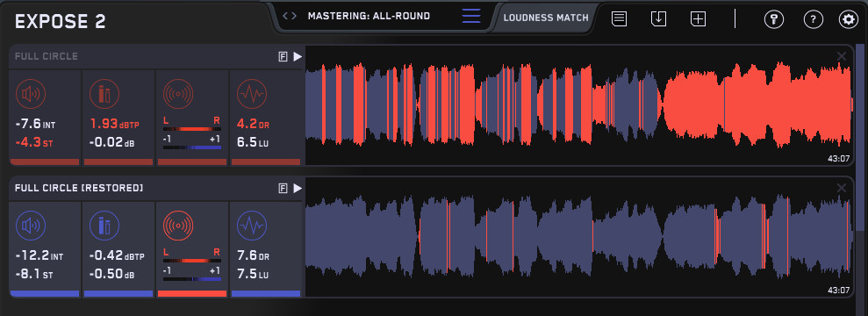This screenshot has height=316, width=868.
Task: Click the Full Circle [Restored] track title
Action: pos(79,189)
